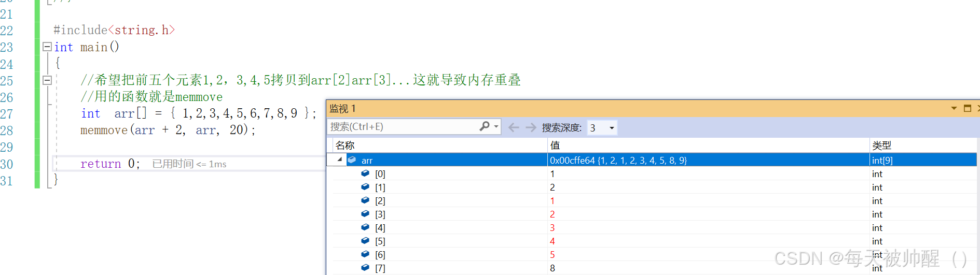Viewport: 980px width, 275px height.
Task: Collapse the main function code block
Action: click(47, 47)
